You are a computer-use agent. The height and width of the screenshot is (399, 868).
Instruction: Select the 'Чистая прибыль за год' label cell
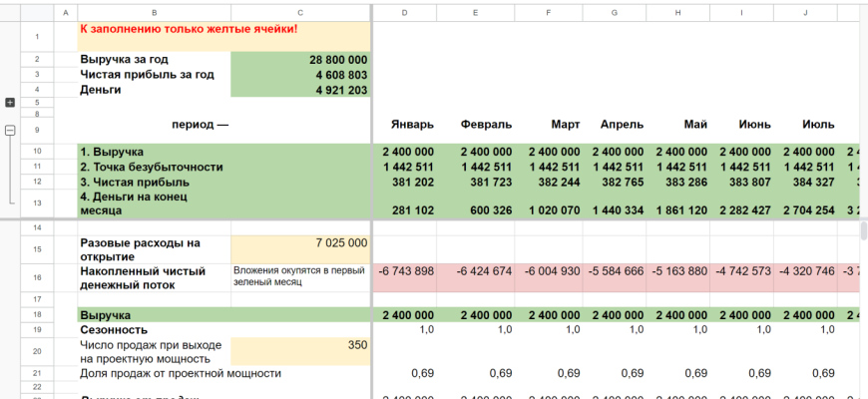[154, 75]
